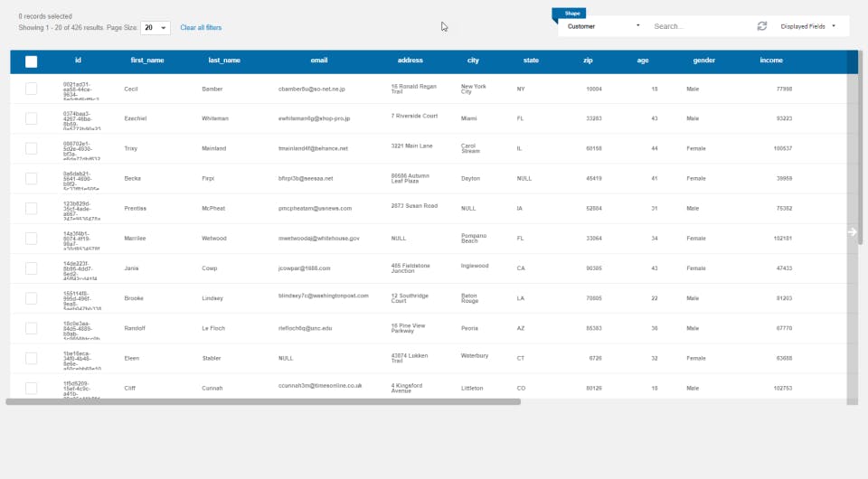Screen dimensions: 868x479
Task: Click email ewhiteman6g@shop-pro.jp
Action: pos(314,118)
